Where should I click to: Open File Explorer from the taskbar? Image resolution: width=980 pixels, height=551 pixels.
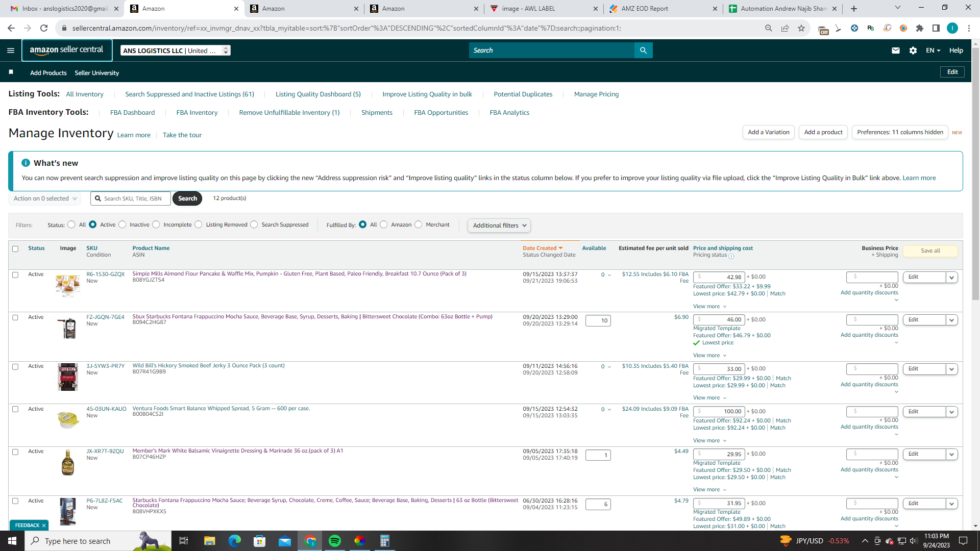tap(209, 541)
